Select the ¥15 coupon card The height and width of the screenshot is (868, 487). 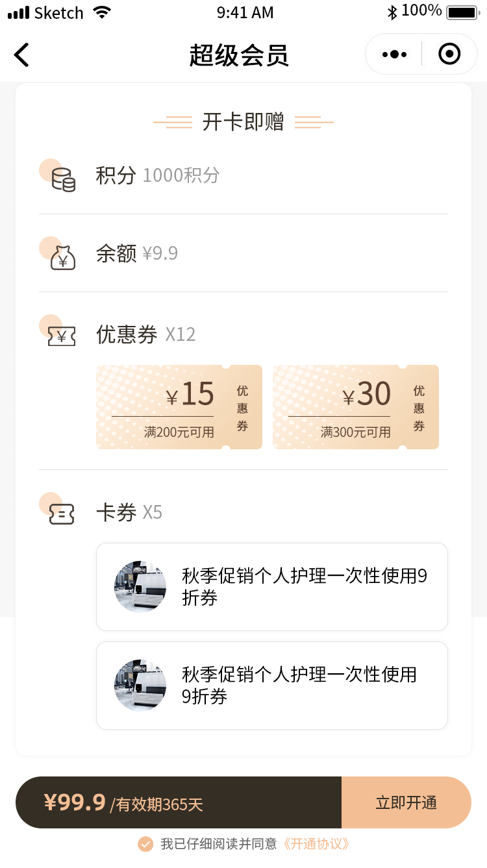[x=179, y=407]
